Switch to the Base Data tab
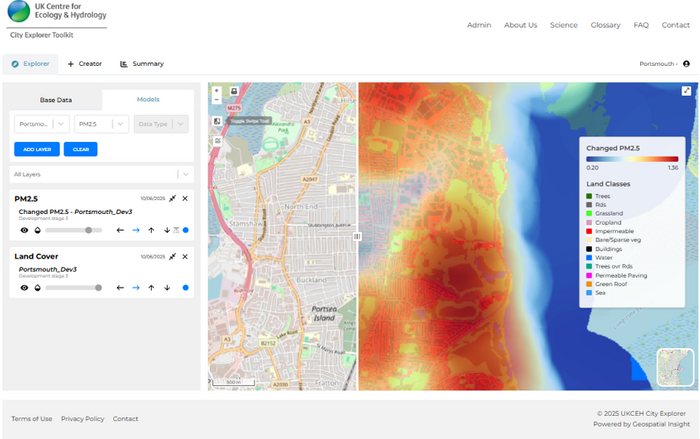700x439 pixels. 55,100
